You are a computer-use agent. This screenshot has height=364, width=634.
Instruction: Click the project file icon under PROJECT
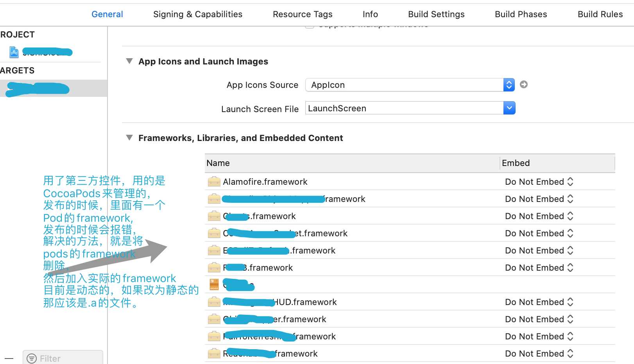[x=14, y=52]
